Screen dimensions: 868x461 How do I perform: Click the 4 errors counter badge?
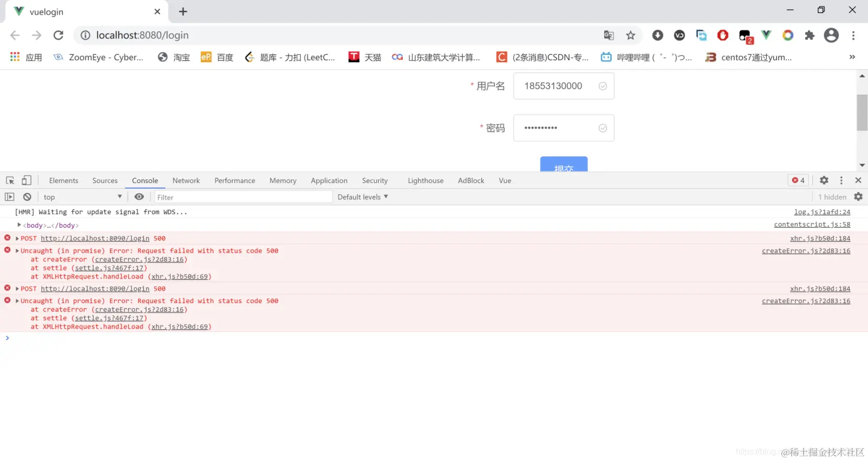tap(798, 180)
